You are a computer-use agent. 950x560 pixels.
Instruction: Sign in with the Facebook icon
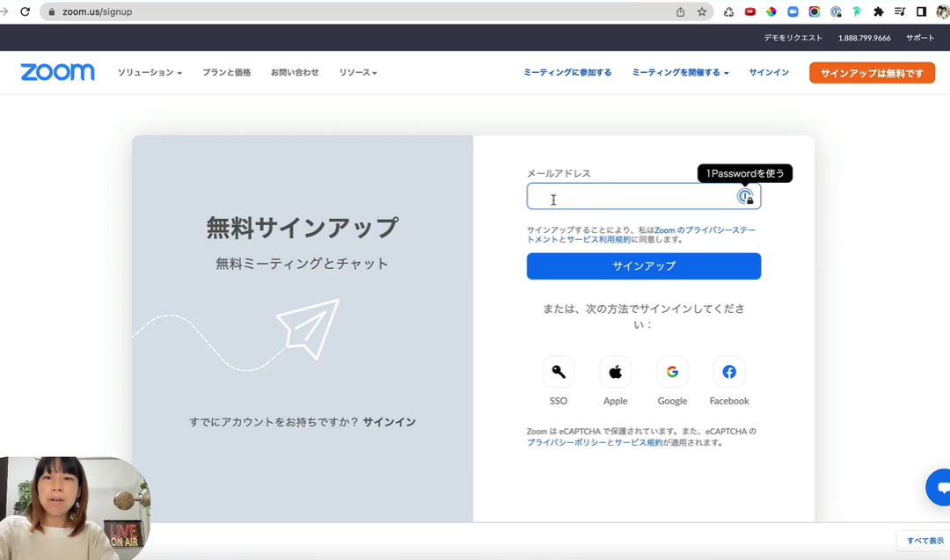(x=728, y=371)
